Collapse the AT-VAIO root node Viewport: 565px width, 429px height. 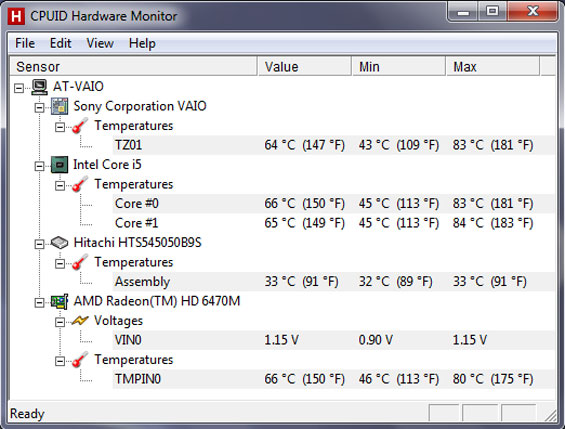(x=19, y=88)
